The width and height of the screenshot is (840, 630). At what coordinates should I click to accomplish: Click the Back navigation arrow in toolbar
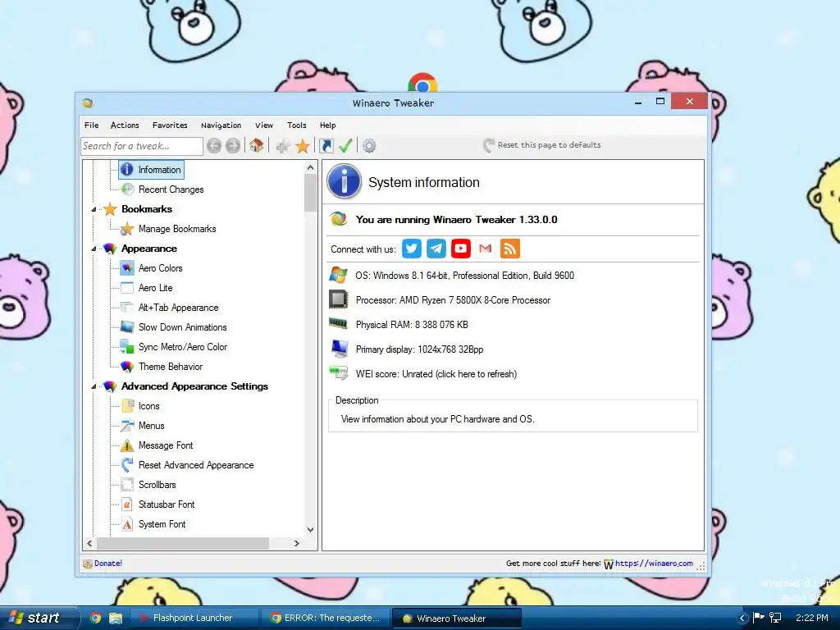click(214, 146)
